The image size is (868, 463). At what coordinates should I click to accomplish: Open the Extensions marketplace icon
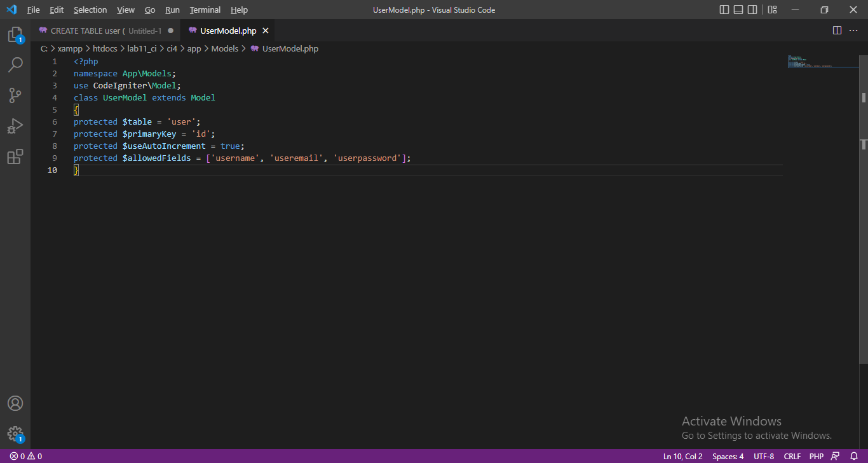tap(15, 156)
